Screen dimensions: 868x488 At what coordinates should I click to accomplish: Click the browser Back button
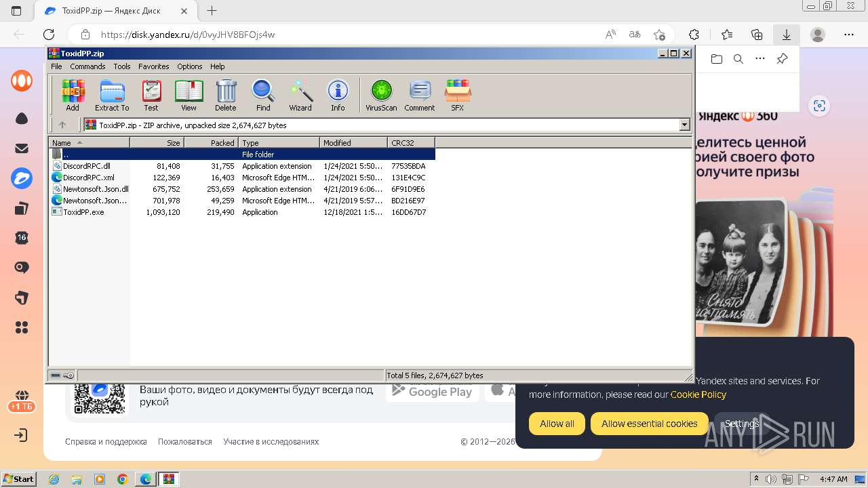(19, 35)
